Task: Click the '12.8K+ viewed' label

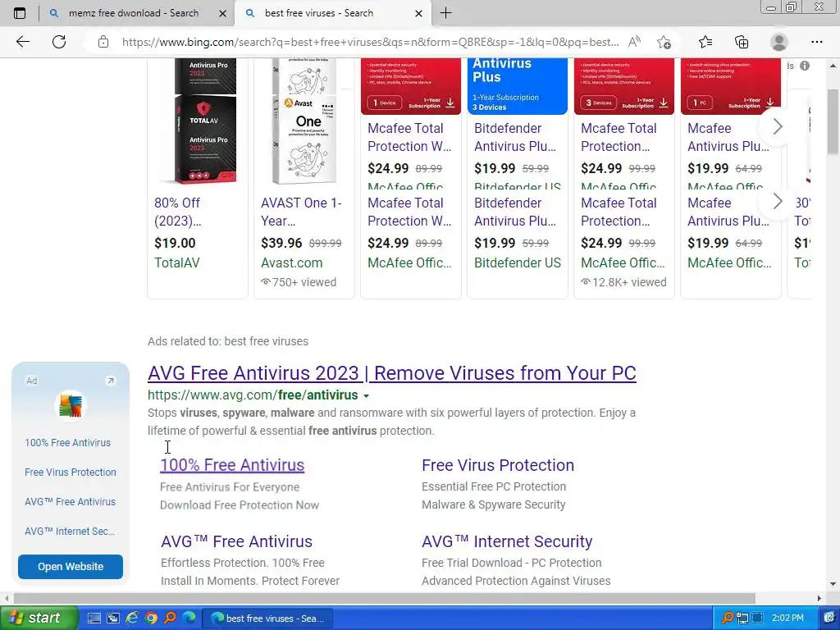Action: tap(623, 282)
